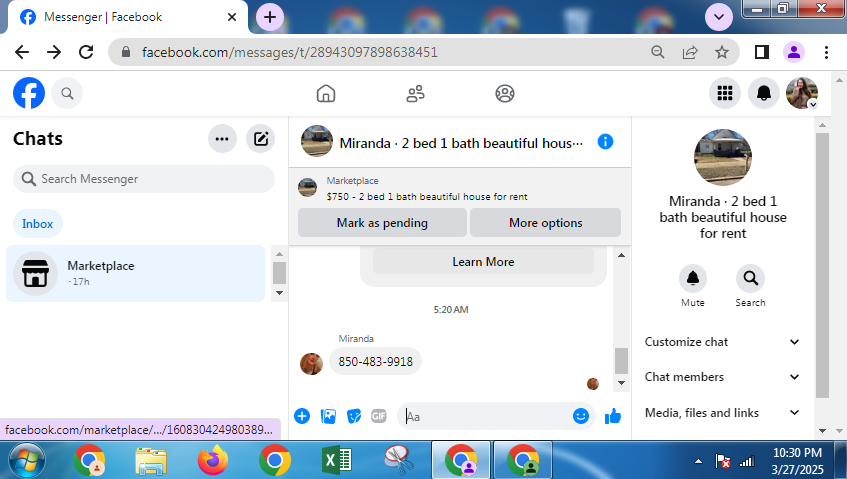847x479 pixels.
Task: Attach a file with the photo icon
Action: (x=328, y=416)
